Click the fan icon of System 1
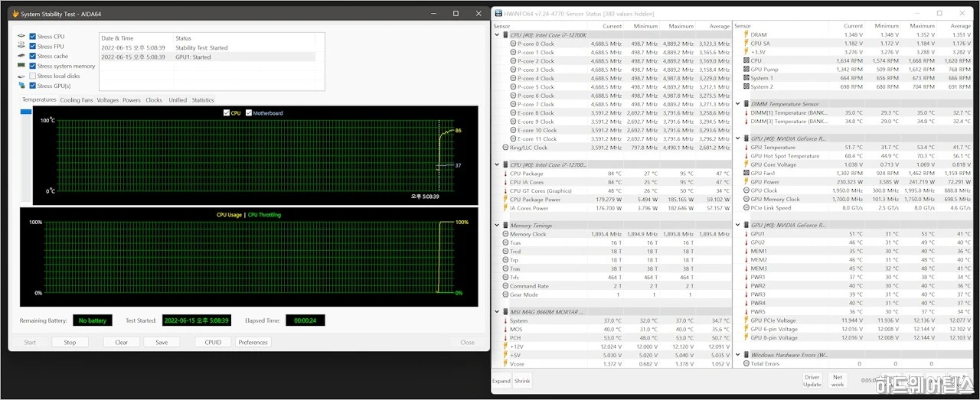The image size is (980, 400). pyautogui.click(x=746, y=78)
